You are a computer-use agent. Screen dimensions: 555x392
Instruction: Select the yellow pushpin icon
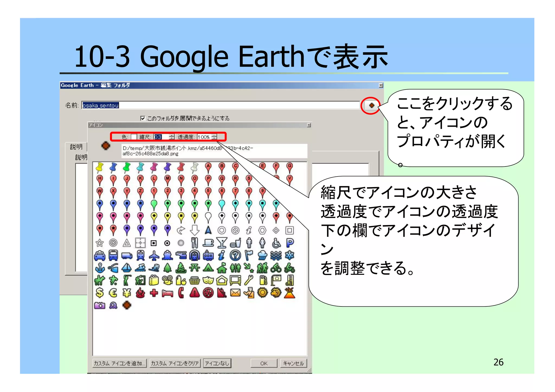99,168
